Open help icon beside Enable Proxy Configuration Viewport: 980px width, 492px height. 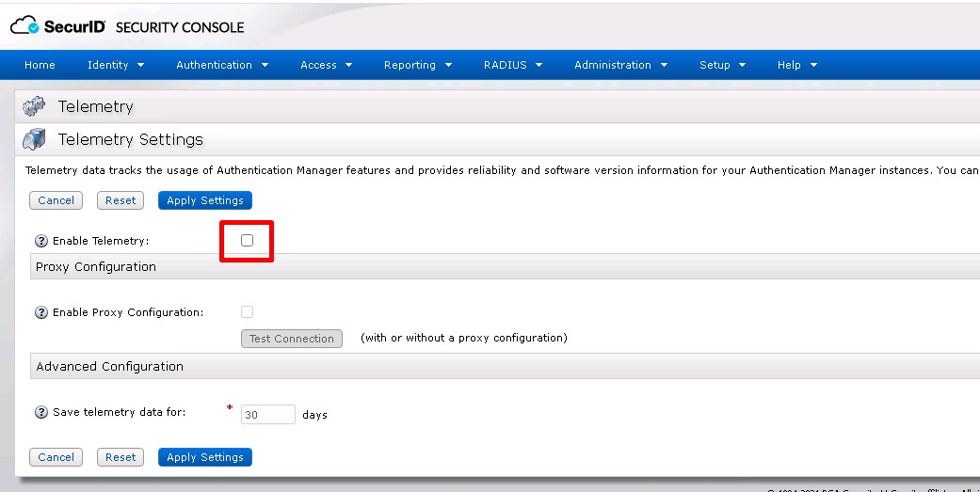[x=41, y=312]
